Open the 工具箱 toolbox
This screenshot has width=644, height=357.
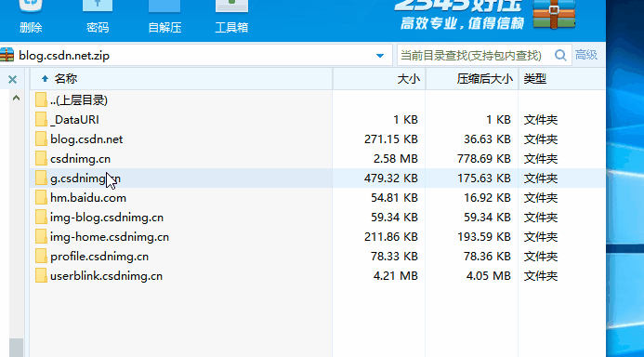pos(231,18)
